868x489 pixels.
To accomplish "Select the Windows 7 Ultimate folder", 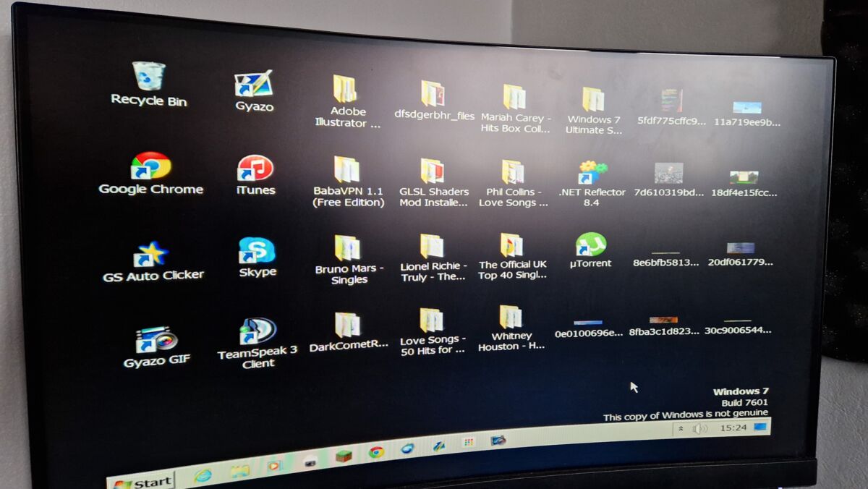I will coord(594,111).
